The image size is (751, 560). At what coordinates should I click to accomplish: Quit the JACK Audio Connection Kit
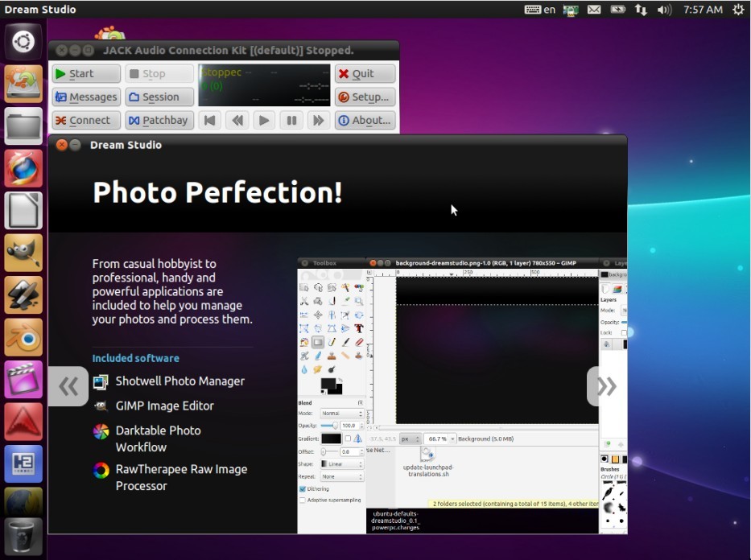[365, 74]
